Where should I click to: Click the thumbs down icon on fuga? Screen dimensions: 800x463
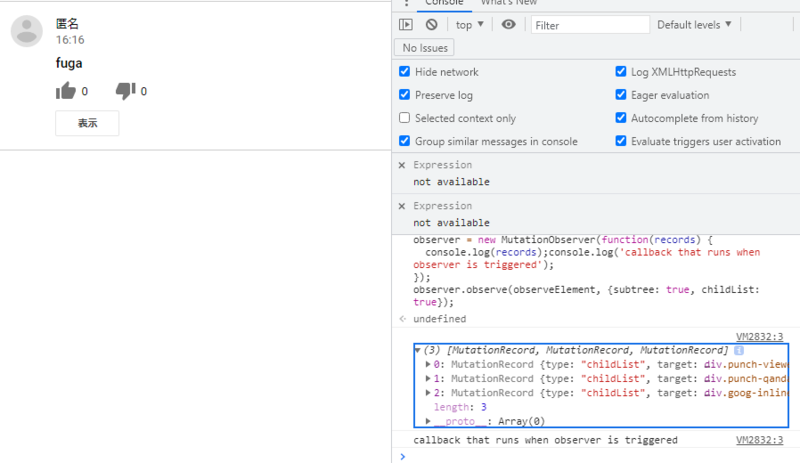point(126,91)
